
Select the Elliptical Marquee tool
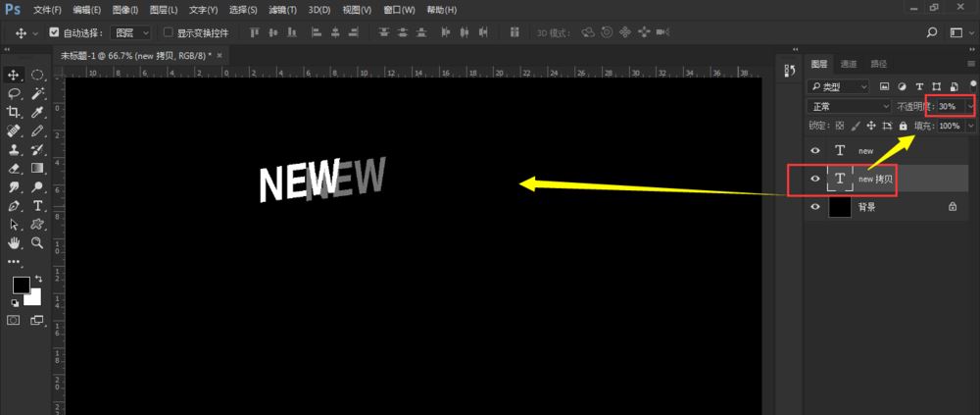(37, 76)
